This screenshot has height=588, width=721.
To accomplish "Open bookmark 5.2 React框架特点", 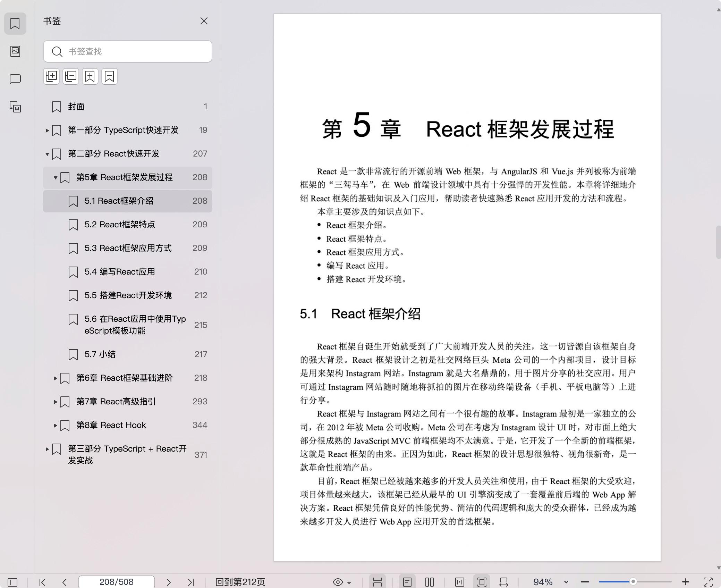I will 128,225.
